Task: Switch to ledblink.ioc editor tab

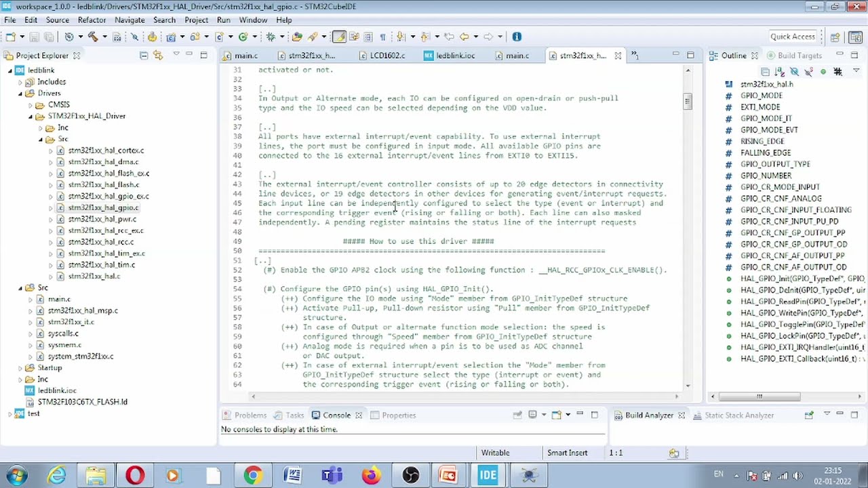Action: pos(449,56)
